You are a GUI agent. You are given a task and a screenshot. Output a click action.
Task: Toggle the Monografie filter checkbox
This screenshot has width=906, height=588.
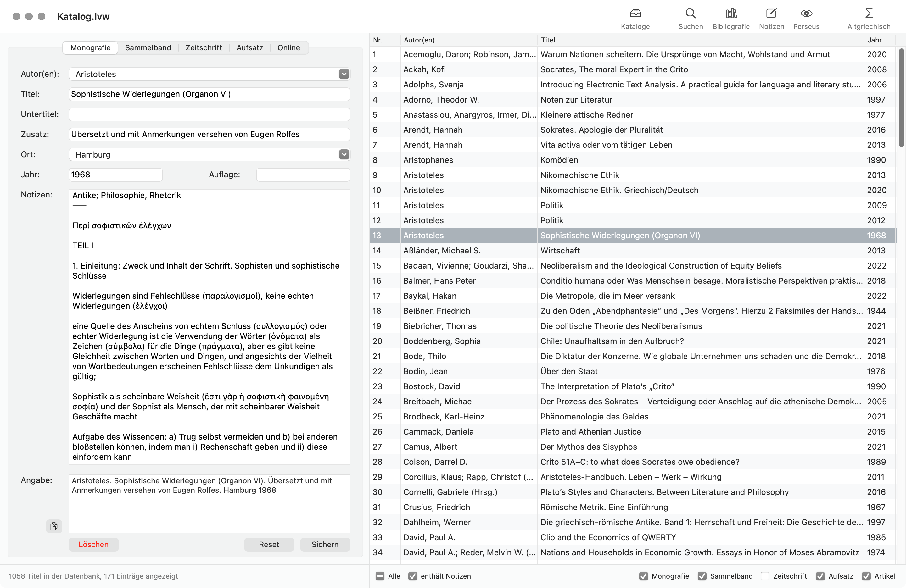(643, 576)
